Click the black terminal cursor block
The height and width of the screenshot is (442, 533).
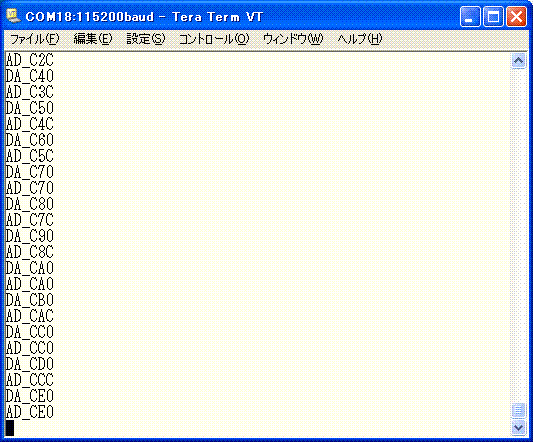pyautogui.click(x=10, y=428)
